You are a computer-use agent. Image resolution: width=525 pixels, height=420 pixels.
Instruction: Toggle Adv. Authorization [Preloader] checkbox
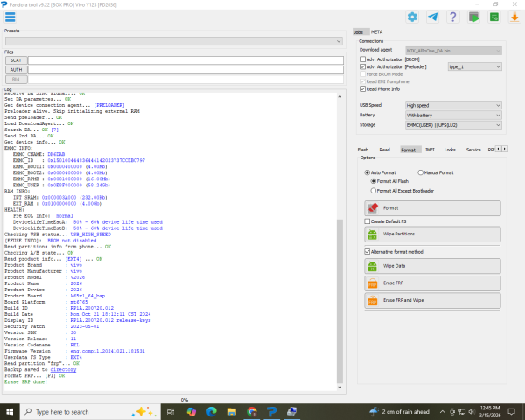click(362, 66)
